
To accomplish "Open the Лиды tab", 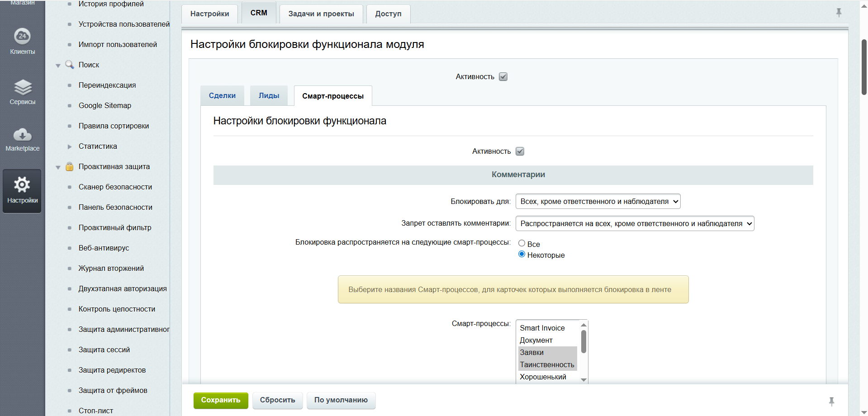I will click(x=269, y=95).
